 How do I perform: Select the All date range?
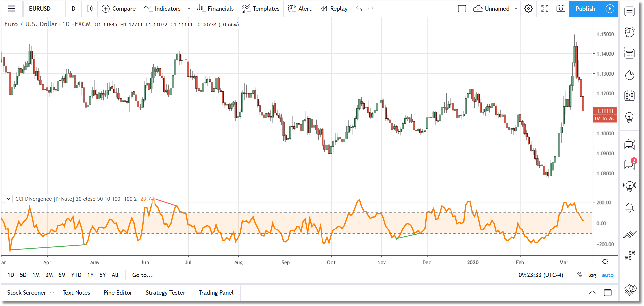coord(115,275)
